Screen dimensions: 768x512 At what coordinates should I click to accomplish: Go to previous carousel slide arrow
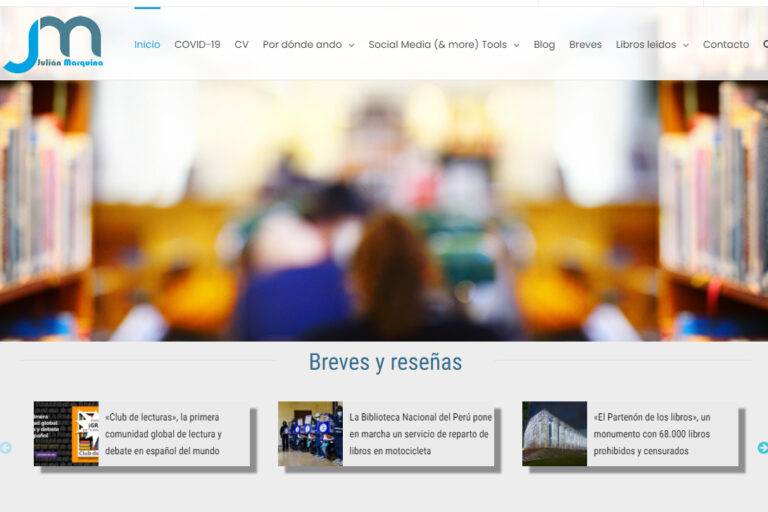pos(6,448)
